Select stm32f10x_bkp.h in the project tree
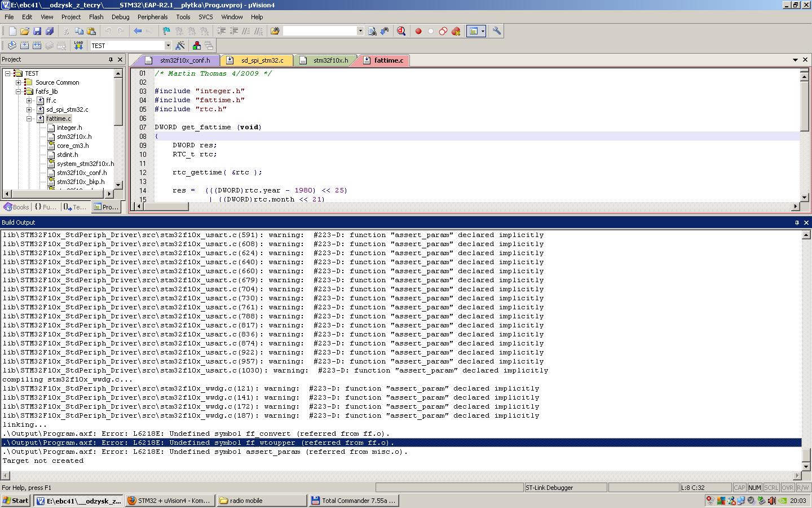 [81, 182]
